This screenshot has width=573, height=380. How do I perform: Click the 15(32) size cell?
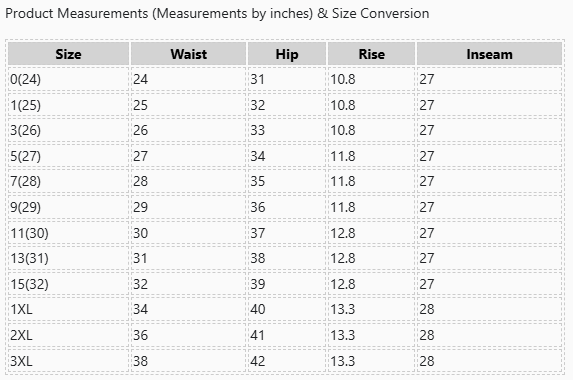(69, 284)
